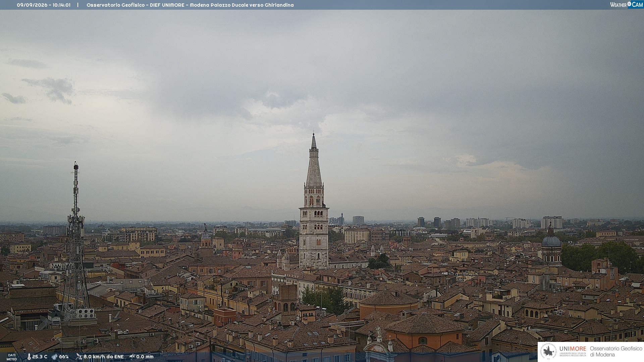Click the humidity water droplets icon
The image size is (644, 362).
coord(54,357)
